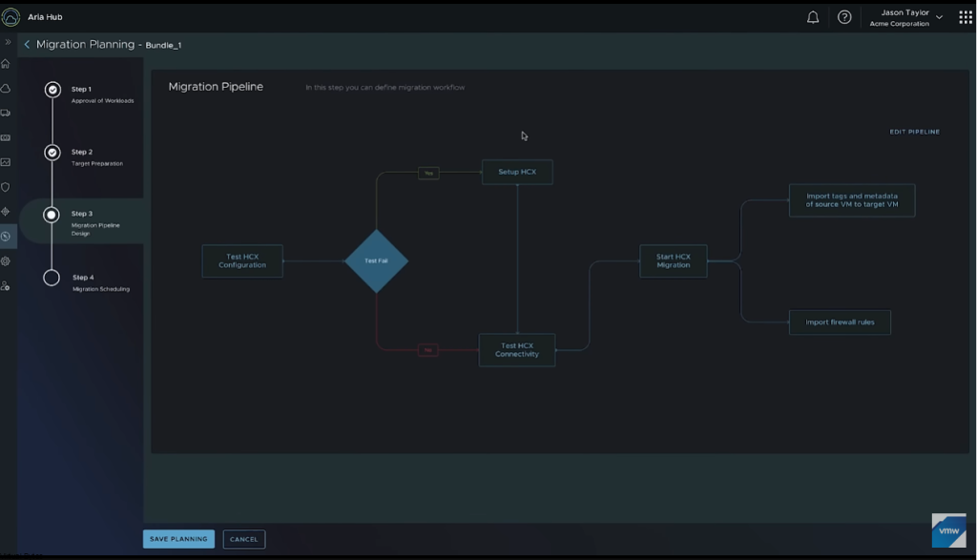
Task: Select the Import firewall rules node
Action: tap(840, 322)
